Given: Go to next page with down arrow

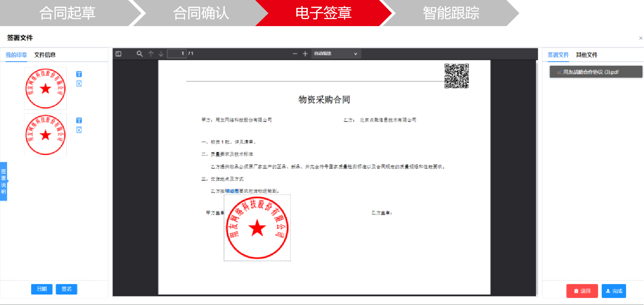Looking at the screenshot, I should coord(161,54).
